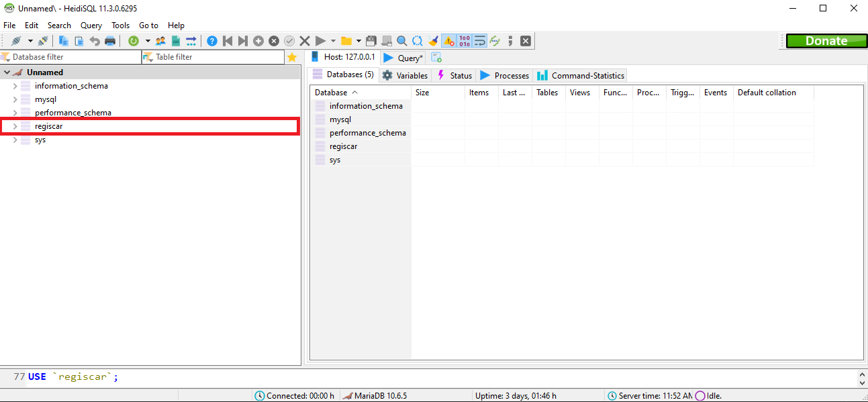Click the favorites star icon

click(x=292, y=57)
